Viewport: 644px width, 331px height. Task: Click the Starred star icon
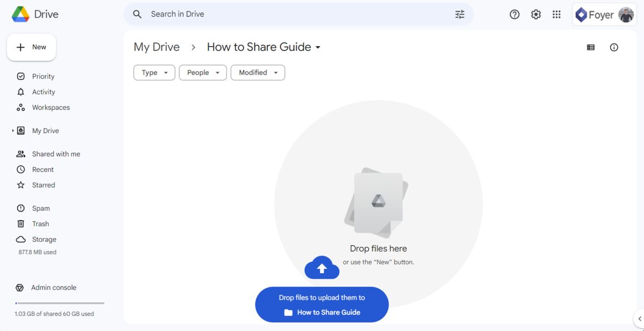[x=21, y=185]
